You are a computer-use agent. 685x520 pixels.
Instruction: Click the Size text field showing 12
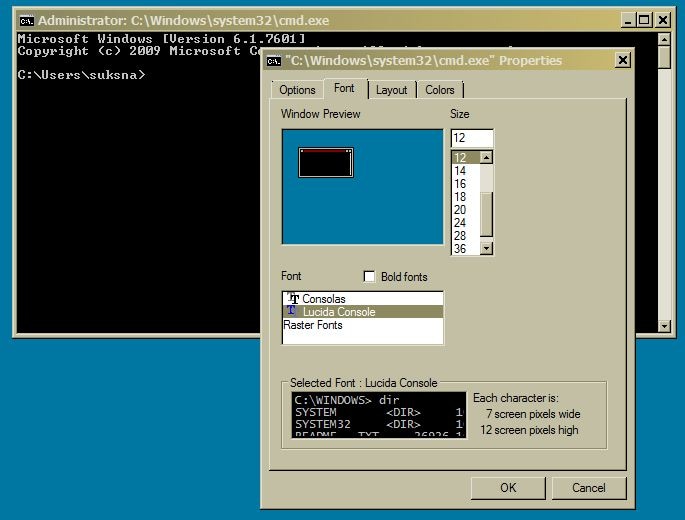tap(472, 138)
